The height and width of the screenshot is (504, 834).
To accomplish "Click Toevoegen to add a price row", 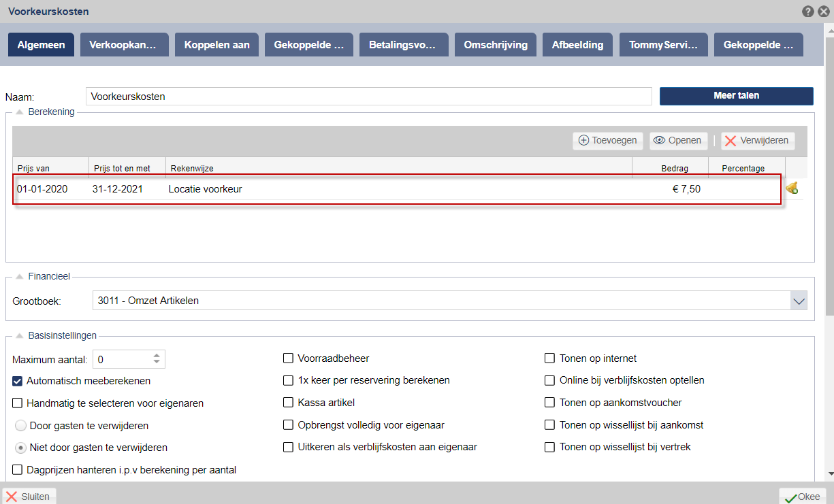I will tap(608, 141).
